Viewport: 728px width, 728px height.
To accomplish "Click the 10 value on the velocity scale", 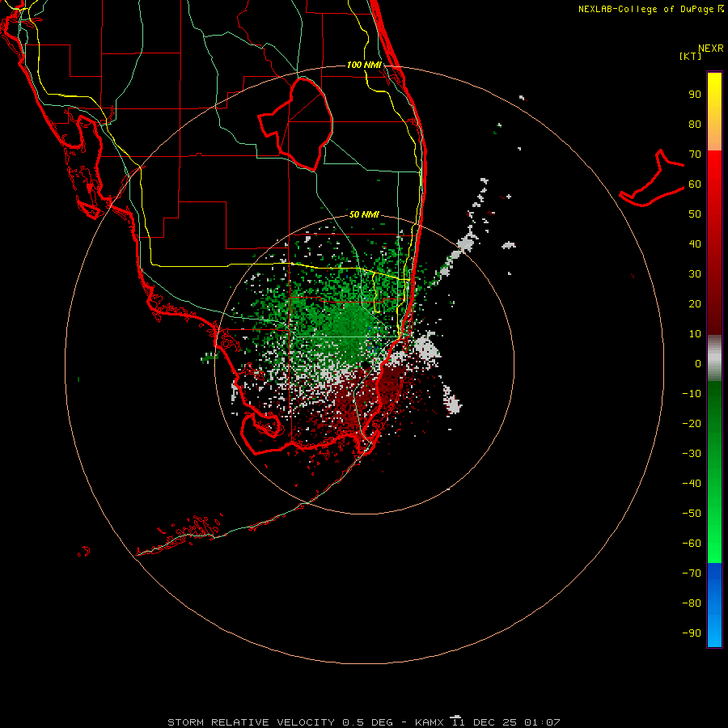I will 695,334.
